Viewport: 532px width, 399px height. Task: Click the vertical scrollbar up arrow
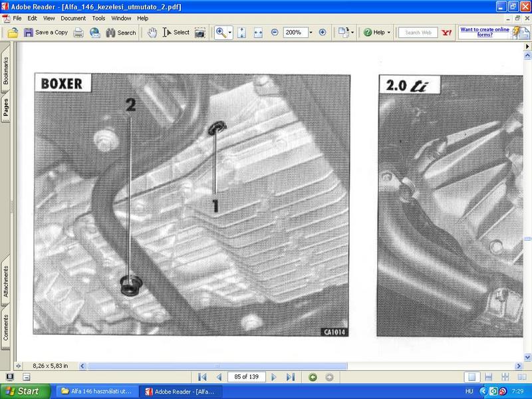point(527,55)
